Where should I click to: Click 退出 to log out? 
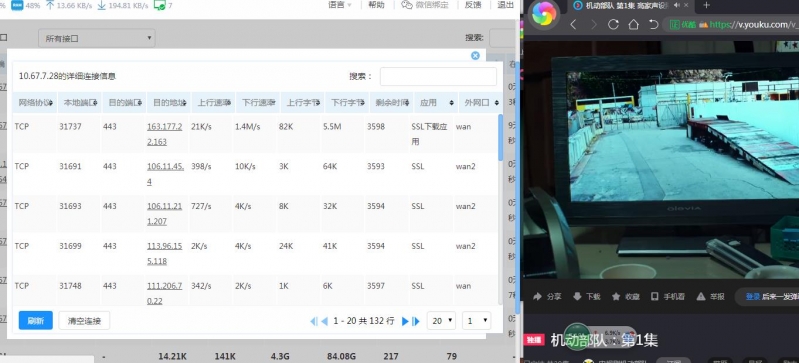coord(505,5)
